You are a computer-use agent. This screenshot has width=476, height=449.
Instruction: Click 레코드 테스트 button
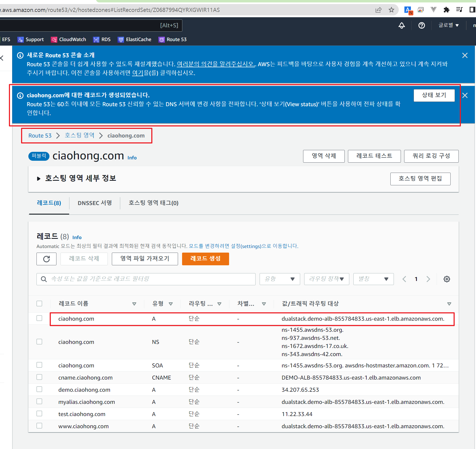point(374,156)
